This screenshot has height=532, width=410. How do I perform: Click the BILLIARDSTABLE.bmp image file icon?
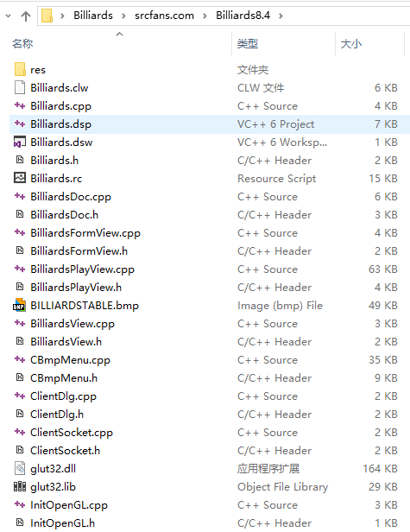[19, 305]
